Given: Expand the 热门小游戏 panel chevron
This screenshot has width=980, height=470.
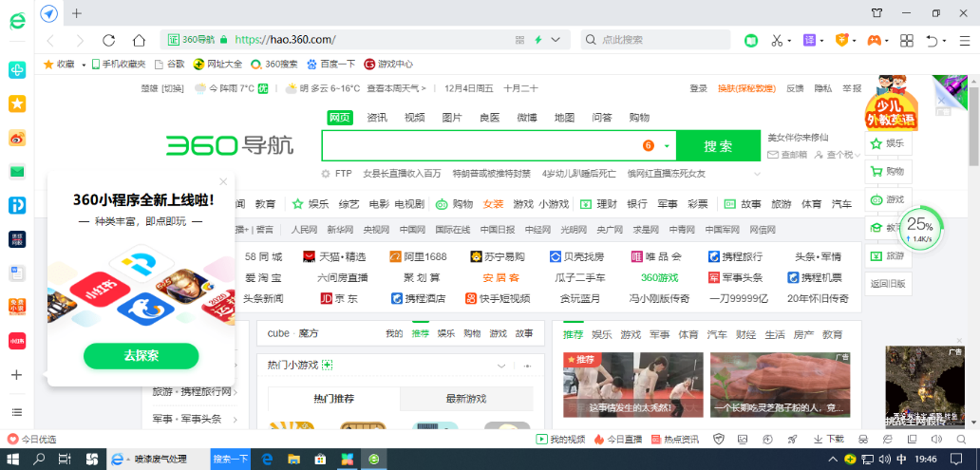Looking at the screenshot, I should pos(500,366).
